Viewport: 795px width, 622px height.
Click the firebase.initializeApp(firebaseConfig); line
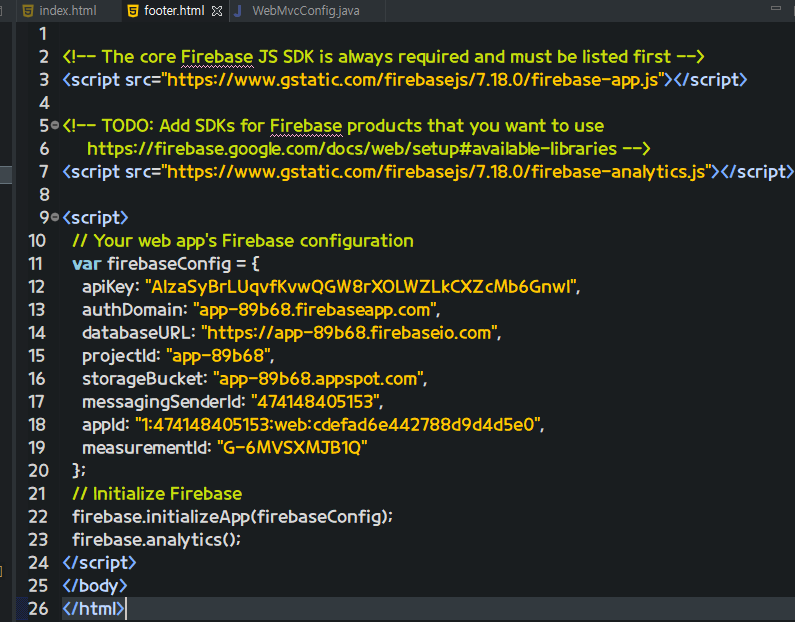tap(232, 517)
